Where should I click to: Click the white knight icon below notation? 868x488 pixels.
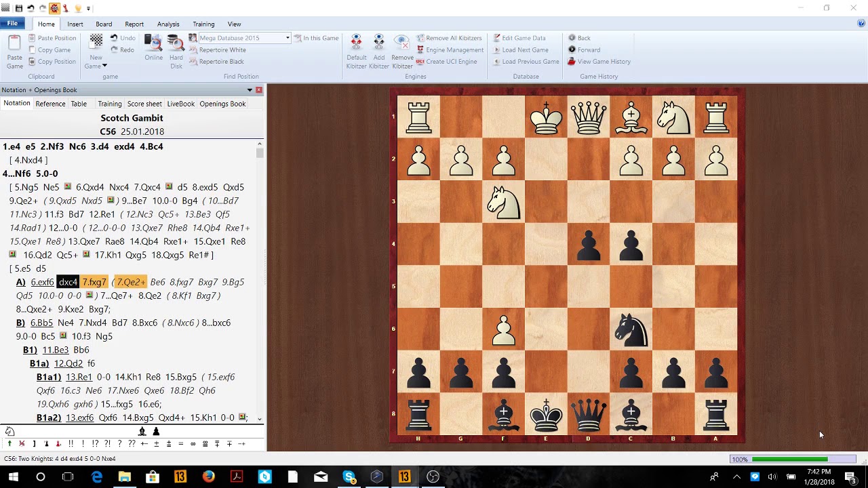tap(9, 431)
